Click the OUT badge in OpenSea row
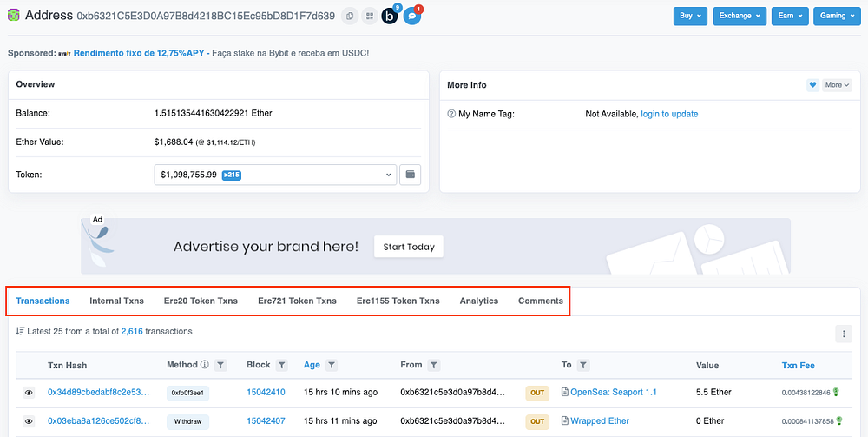Image resolution: width=868 pixels, height=437 pixels. tap(537, 393)
